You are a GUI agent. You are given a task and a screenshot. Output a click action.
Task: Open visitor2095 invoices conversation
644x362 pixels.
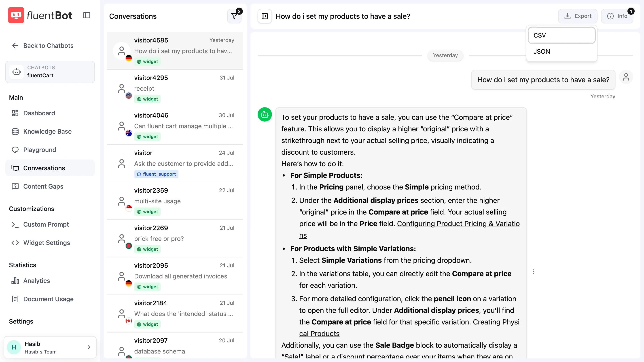(x=175, y=276)
